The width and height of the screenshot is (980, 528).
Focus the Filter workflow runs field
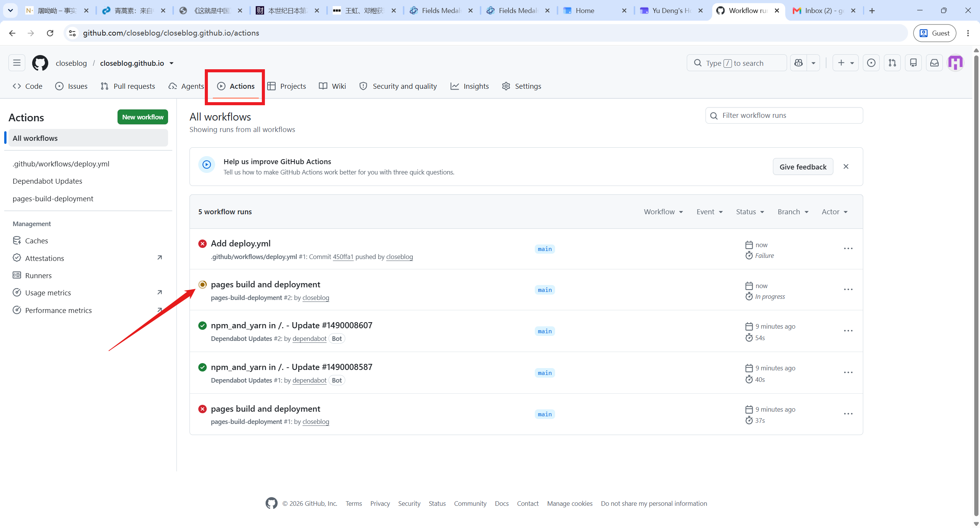point(784,116)
